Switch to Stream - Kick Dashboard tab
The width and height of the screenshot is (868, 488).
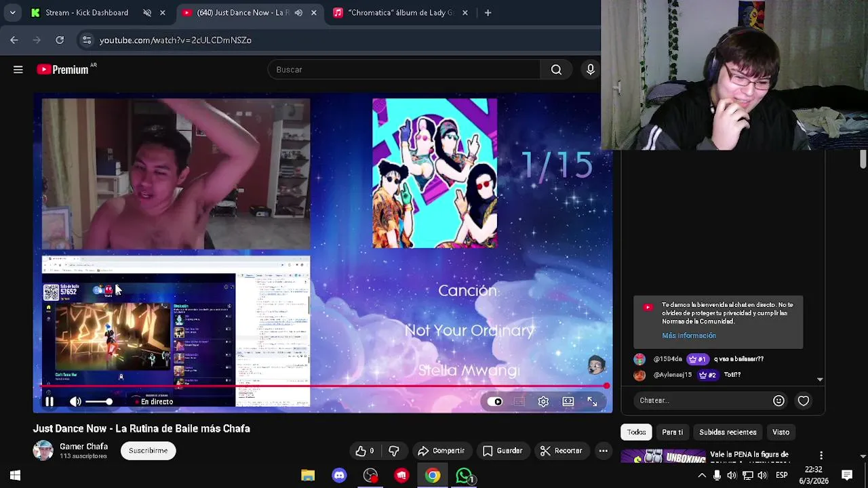(87, 13)
